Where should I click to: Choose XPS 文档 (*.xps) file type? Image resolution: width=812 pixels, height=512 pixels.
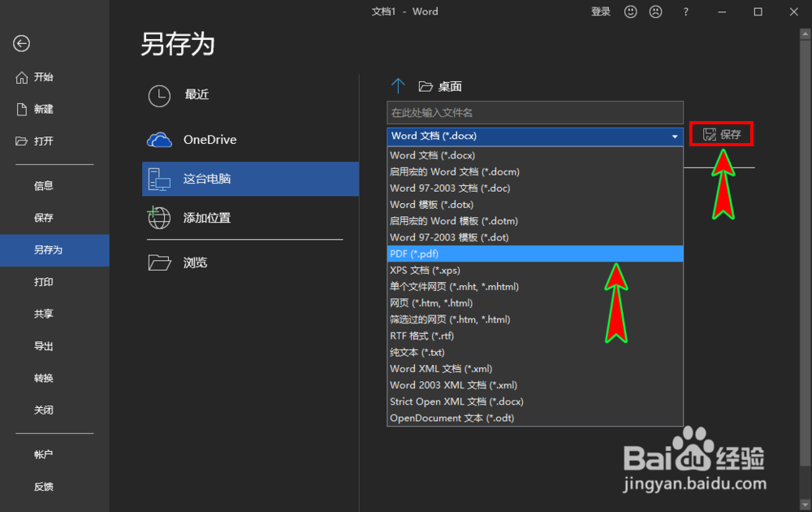point(535,270)
